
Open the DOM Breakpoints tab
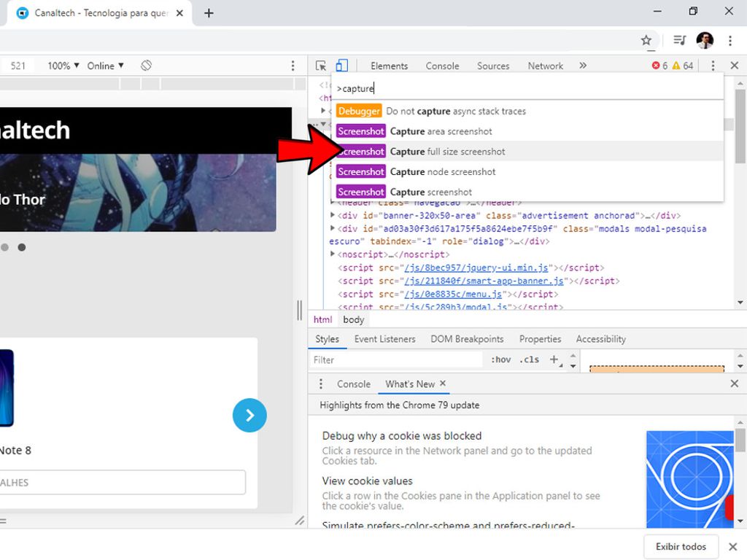(x=467, y=339)
